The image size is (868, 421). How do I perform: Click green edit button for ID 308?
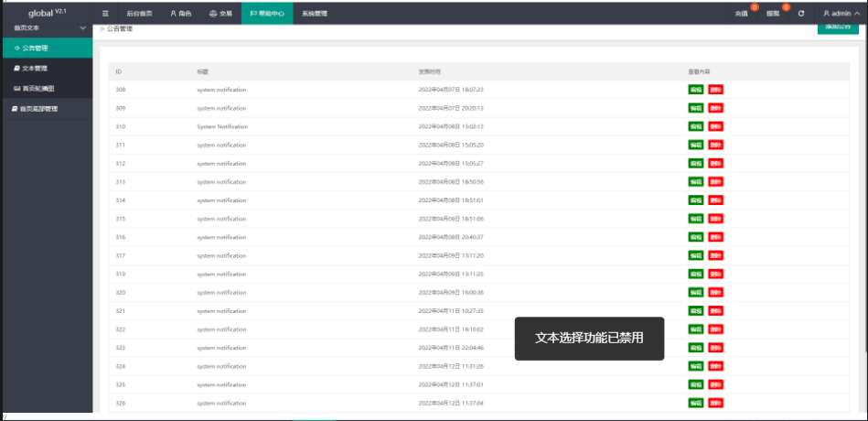[x=696, y=90]
